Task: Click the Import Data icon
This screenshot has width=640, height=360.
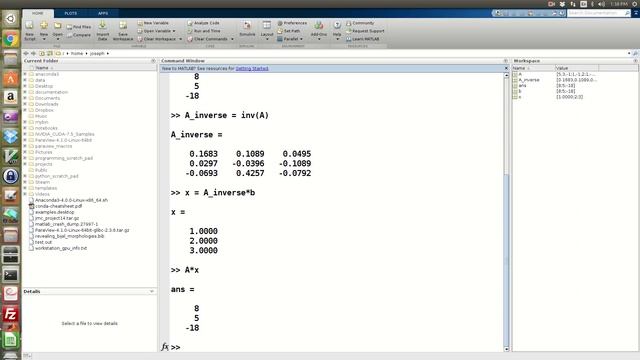Action: pos(102,26)
